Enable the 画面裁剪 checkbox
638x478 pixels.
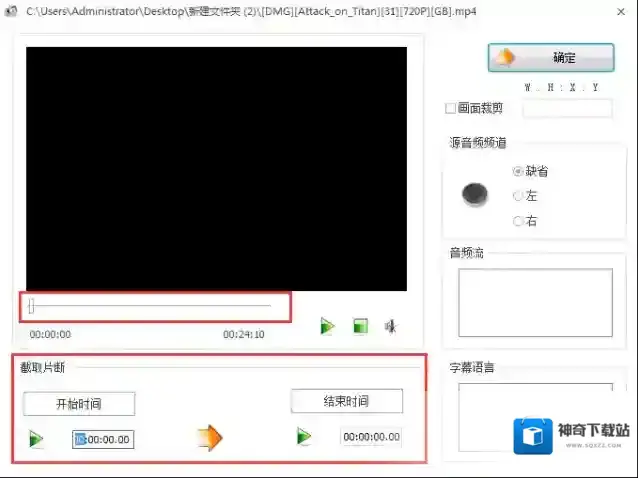[451, 108]
